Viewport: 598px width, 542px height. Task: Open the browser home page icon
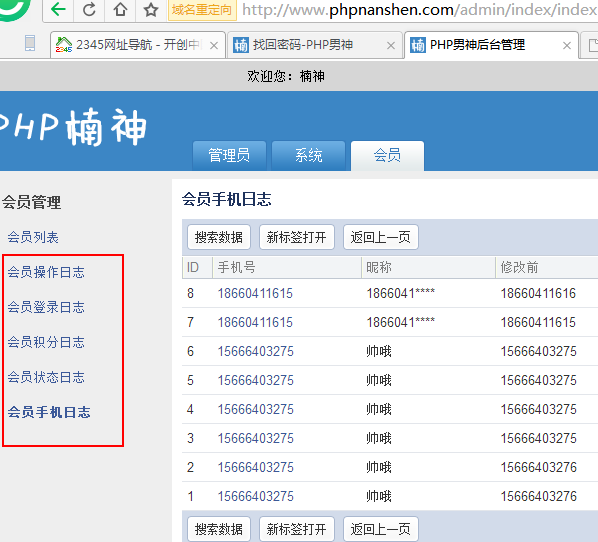tap(120, 9)
